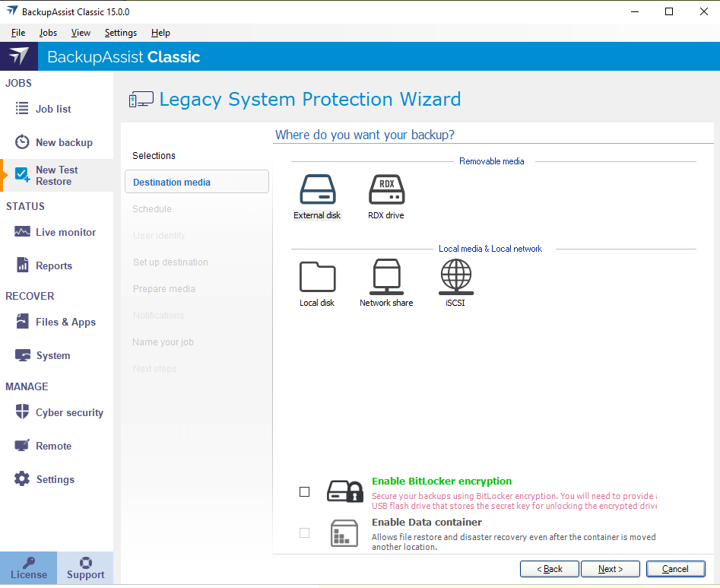Image resolution: width=720 pixels, height=588 pixels.
Task: Cancel the protection wizard
Action: click(675, 569)
